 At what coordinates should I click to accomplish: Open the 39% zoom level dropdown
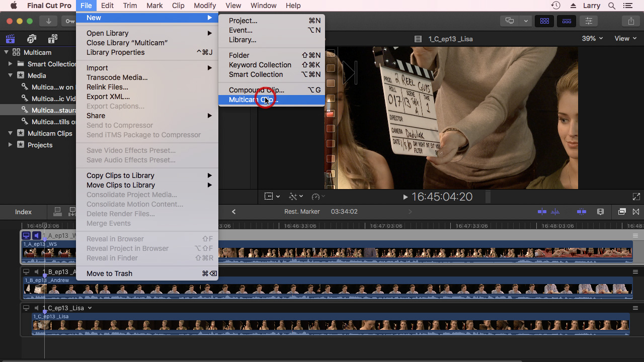pos(592,39)
